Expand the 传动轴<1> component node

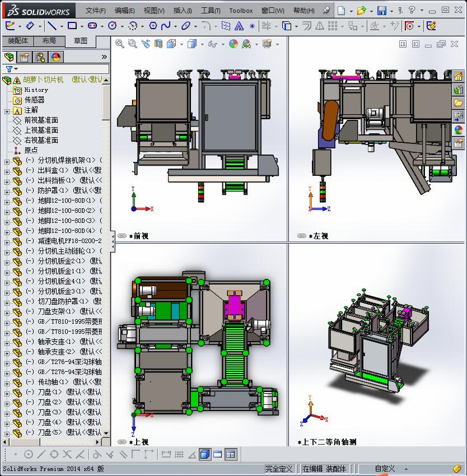point(7,384)
